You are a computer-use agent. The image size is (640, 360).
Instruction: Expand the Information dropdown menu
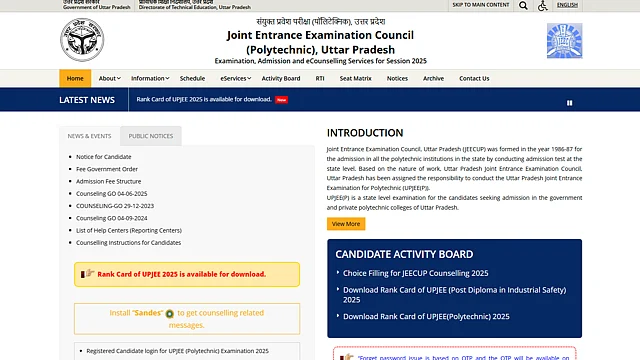(150, 78)
